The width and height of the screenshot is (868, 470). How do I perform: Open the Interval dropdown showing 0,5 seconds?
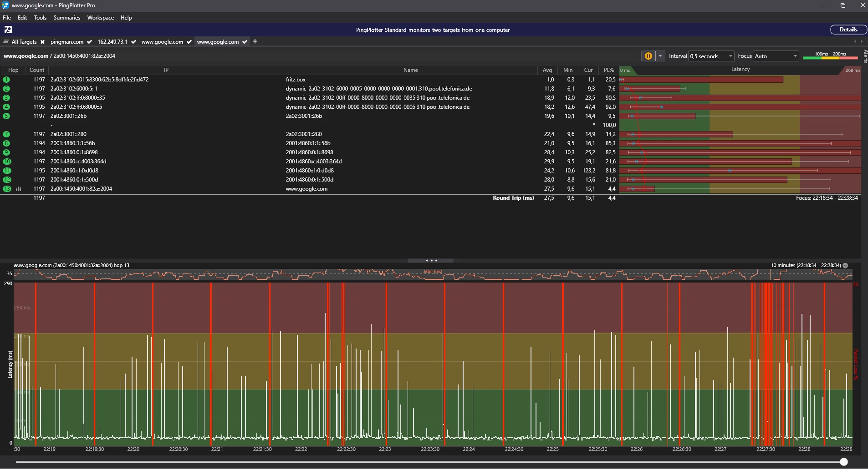pos(711,56)
